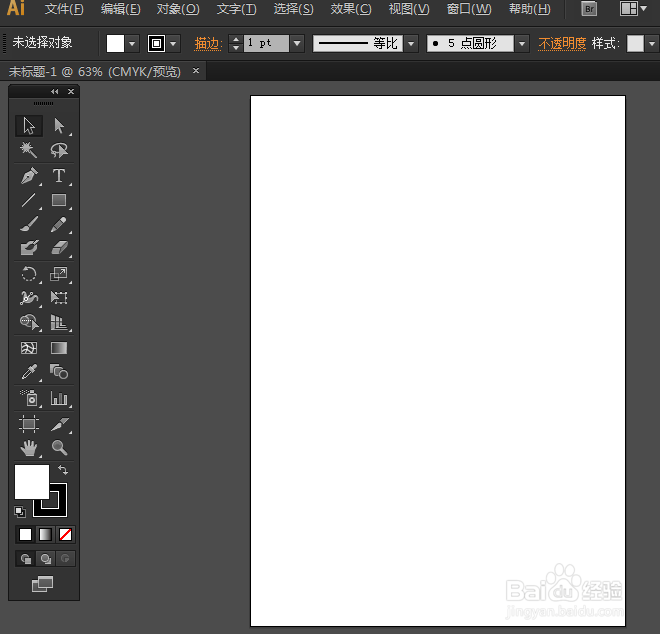
Task: Adjust the stroke weight stepper arrows
Action: point(236,43)
